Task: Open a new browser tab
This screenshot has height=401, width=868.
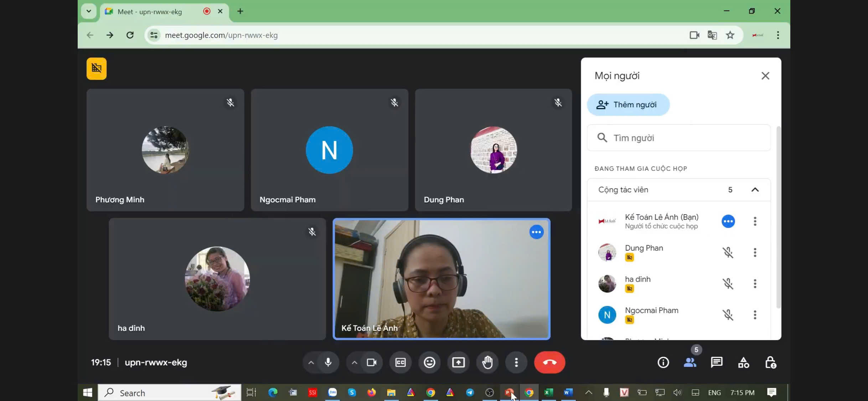Action: pos(240,11)
